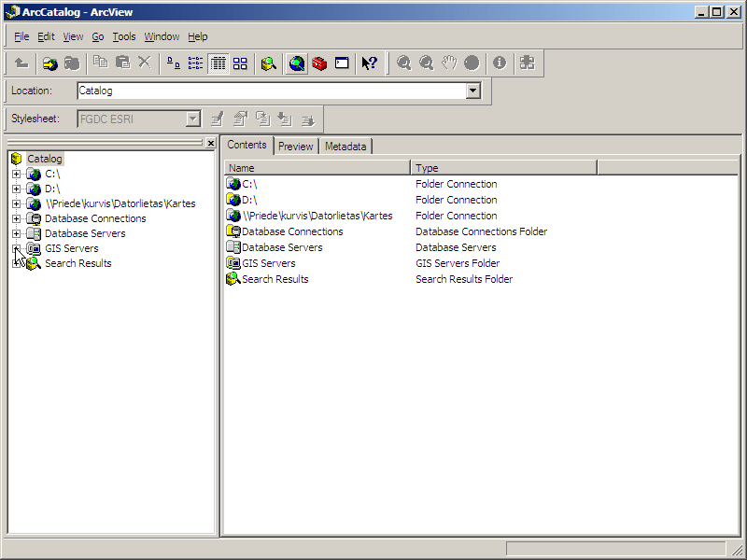The height and width of the screenshot is (560, 747).
Task: Close the catalog tree panel
Action: coord(211,143)
